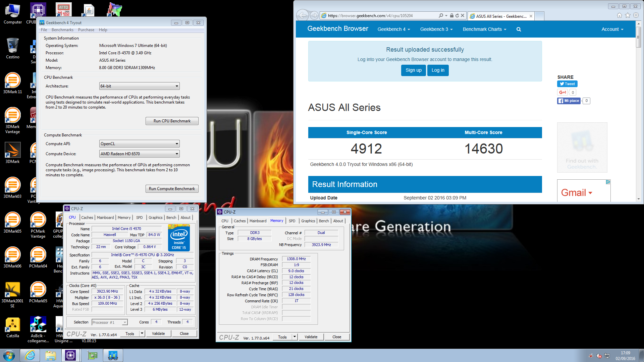The height and width of the screenshot is (362, 644).
Task: Expand the Compute API OpenCL dropdown
Action: coord(139,144)
